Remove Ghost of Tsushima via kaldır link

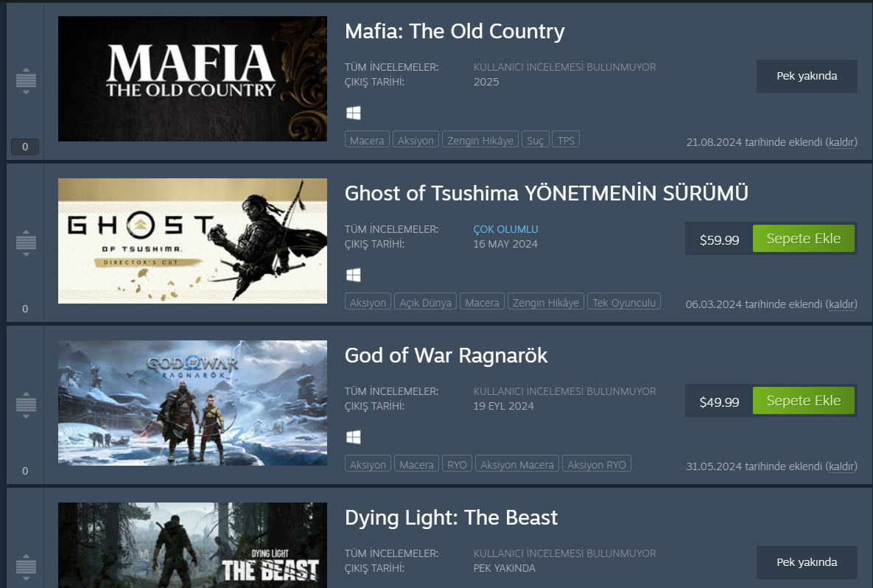coord(841,304)
